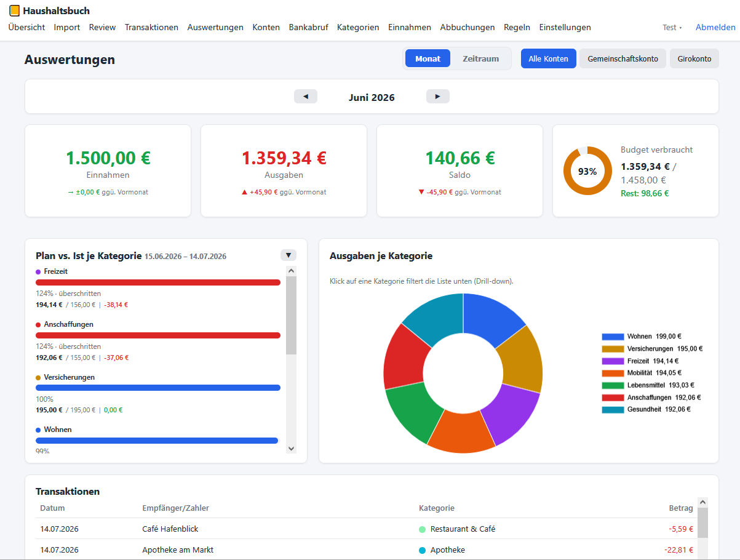Click the Versicherungen legend color swatch
740x560 pixels.
coord(613,349)
